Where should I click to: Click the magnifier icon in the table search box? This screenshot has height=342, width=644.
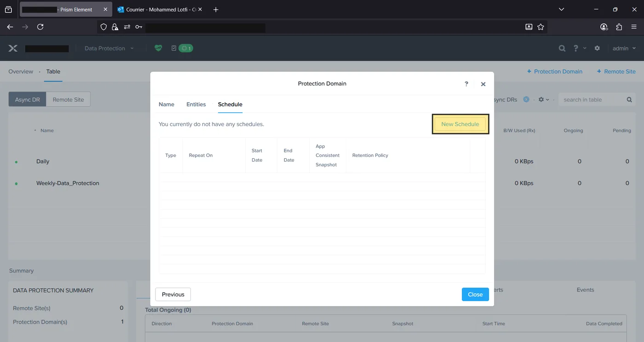tap(629, 99)
